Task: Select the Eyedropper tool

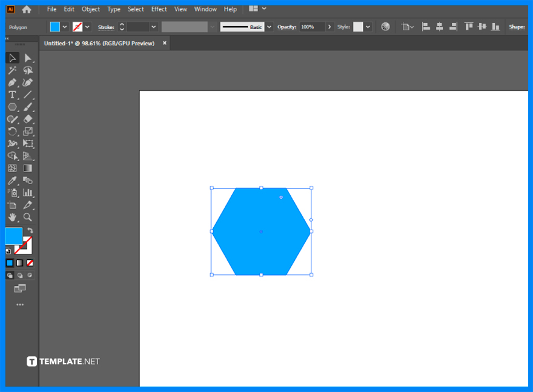Action: point(12,180)
